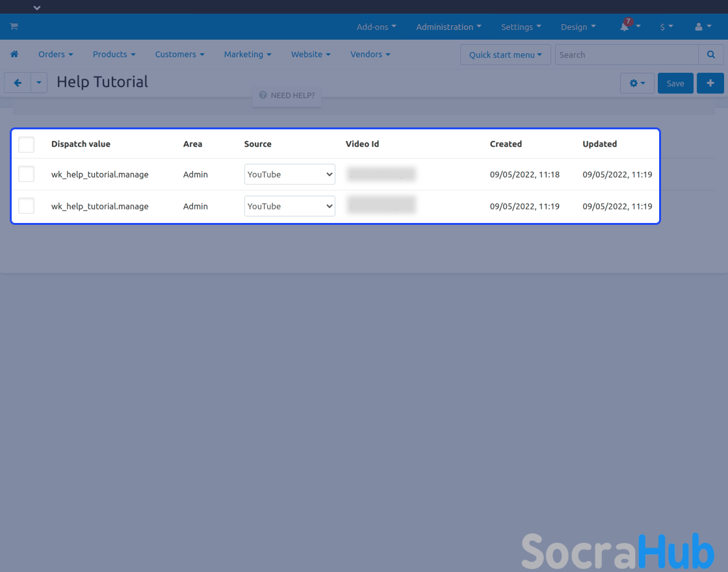The width and height of the screenshot is (728, 572).
Task: Click the Save button
Action: [675, 83]
